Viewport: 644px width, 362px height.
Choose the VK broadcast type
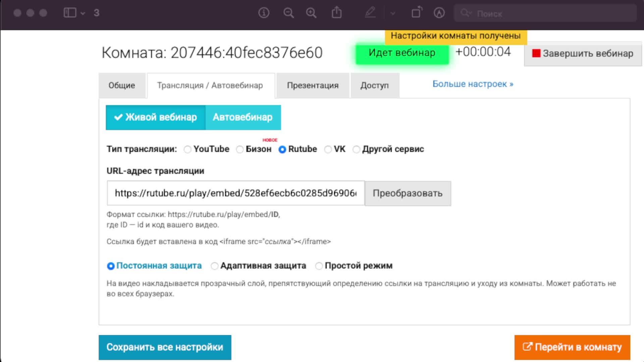coord(328,149)
